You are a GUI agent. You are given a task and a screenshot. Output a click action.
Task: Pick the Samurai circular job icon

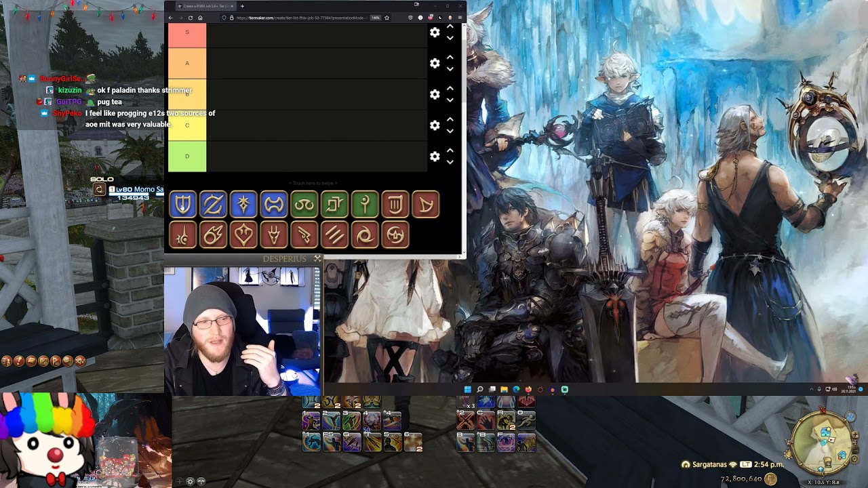(395, 235)
